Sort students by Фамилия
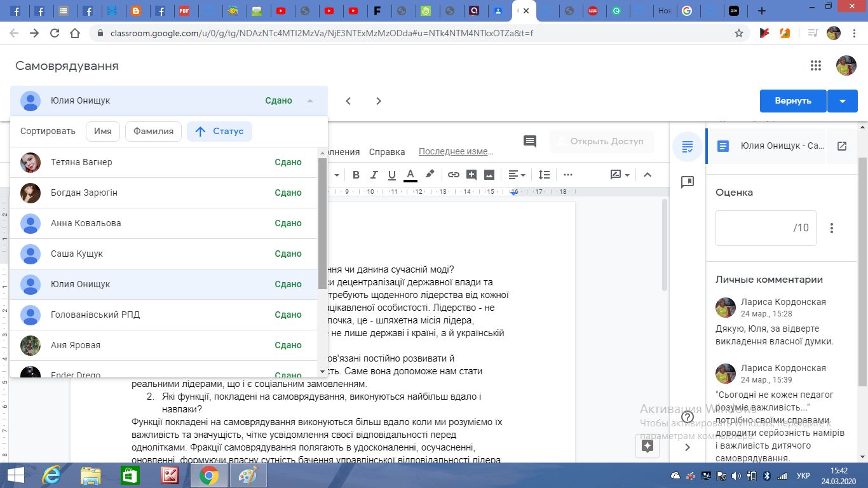 [153, 132]
